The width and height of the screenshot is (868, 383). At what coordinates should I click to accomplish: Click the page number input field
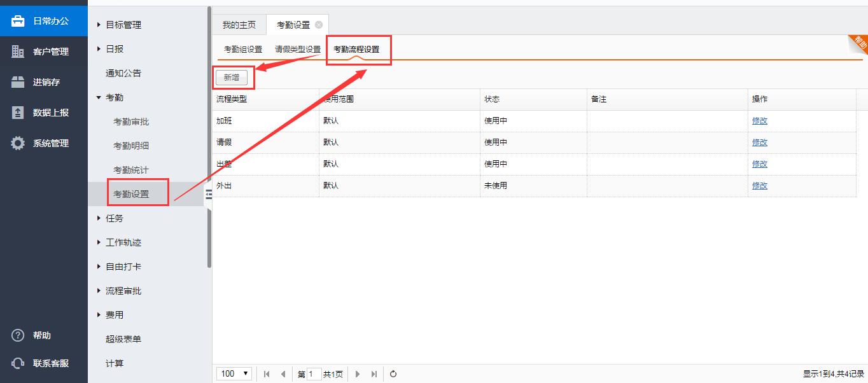tap(314, 374)
